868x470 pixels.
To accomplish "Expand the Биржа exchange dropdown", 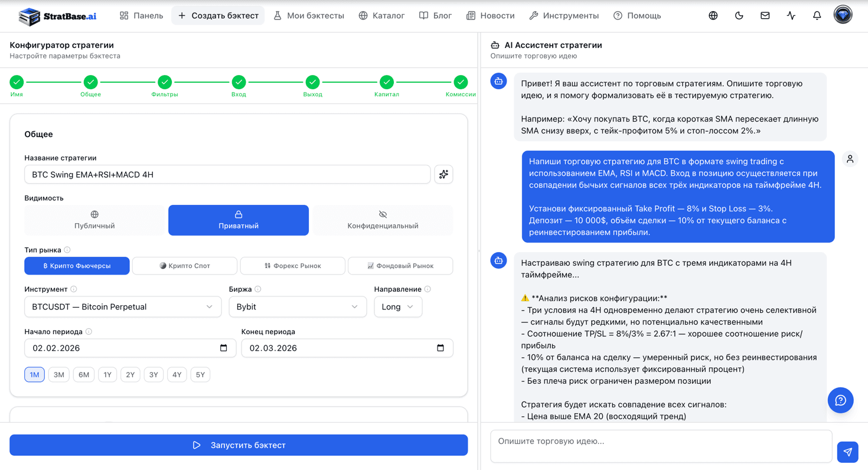I will [298, 306].
